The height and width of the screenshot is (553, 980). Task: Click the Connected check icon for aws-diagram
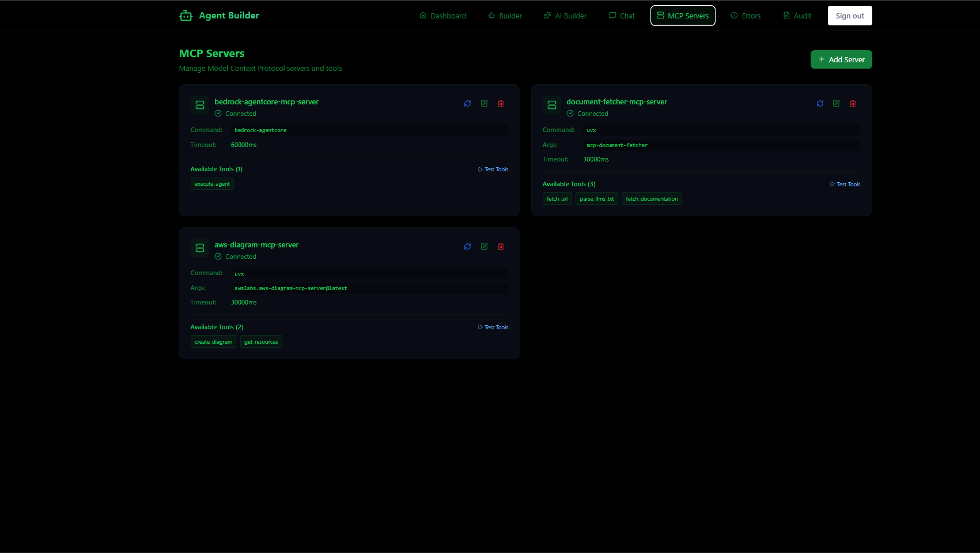pos(218,257)
